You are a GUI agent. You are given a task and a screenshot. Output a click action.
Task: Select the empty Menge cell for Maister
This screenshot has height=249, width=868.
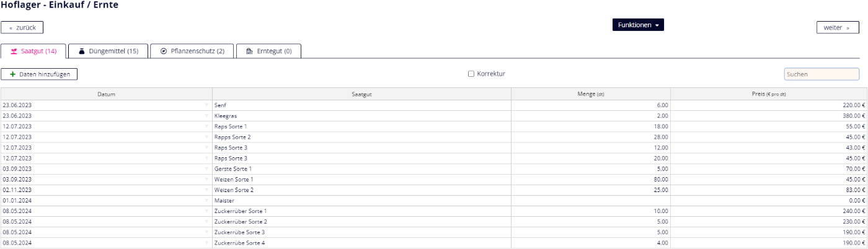click(590, 201)
